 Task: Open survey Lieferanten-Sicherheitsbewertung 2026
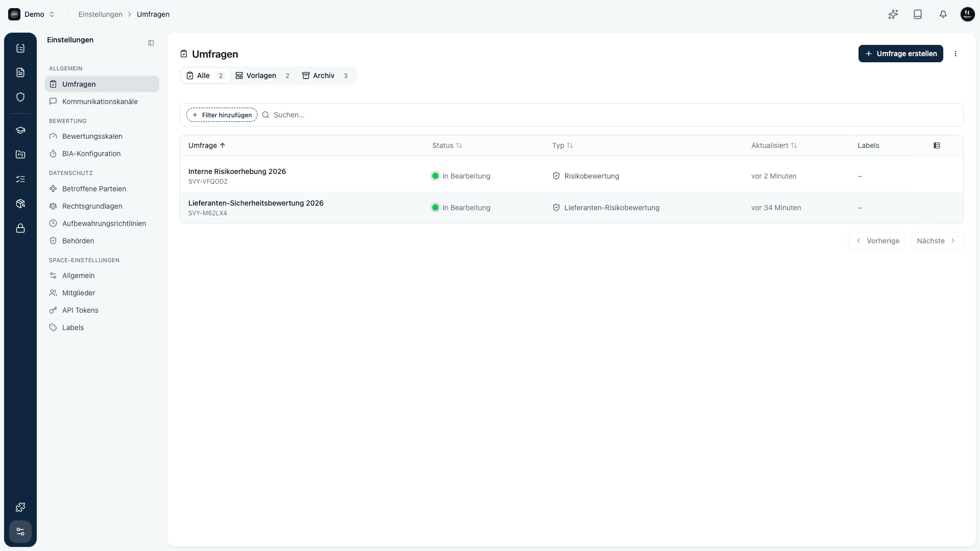(x=256, y=203)
